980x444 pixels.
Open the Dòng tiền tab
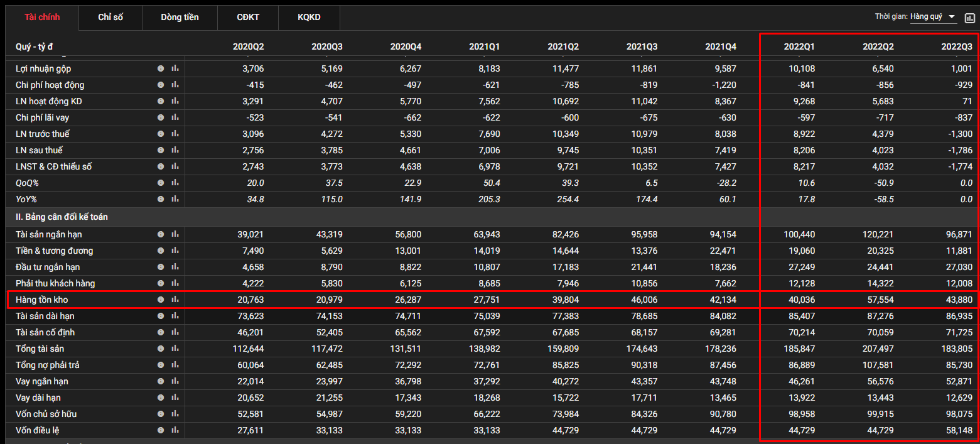(x=180, y=18)
